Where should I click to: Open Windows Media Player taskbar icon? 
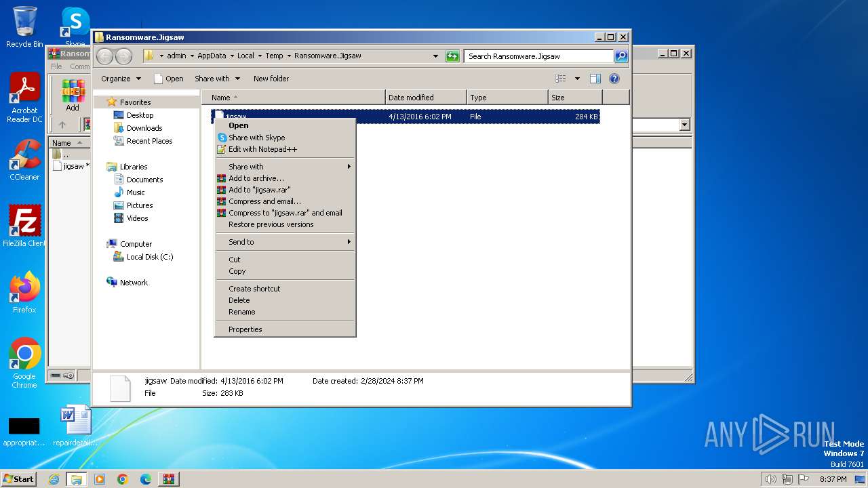(x=100, y=479)
